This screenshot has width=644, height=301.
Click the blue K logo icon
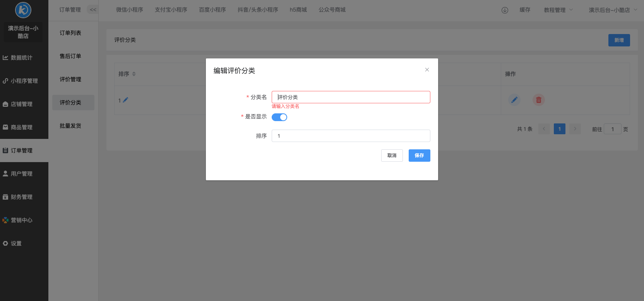coord(23,10)
